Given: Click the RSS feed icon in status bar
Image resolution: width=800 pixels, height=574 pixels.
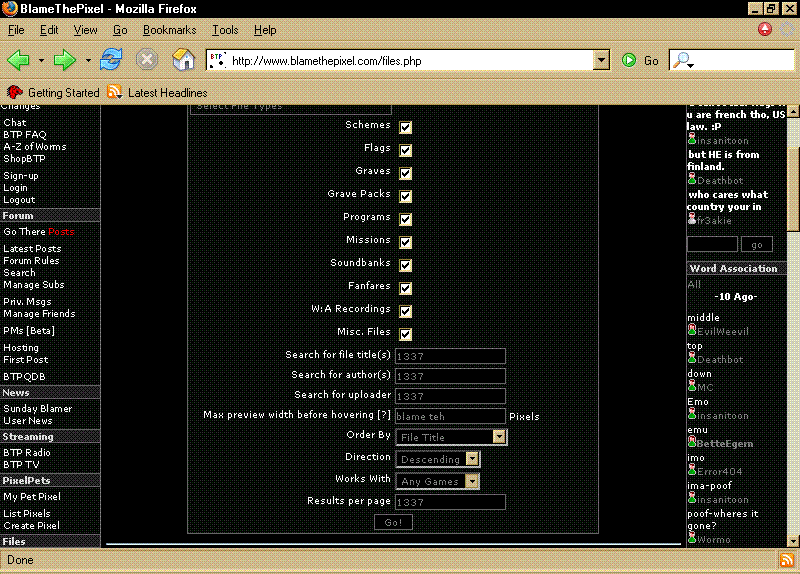Looking at the screenshot, I should [786, 560].
